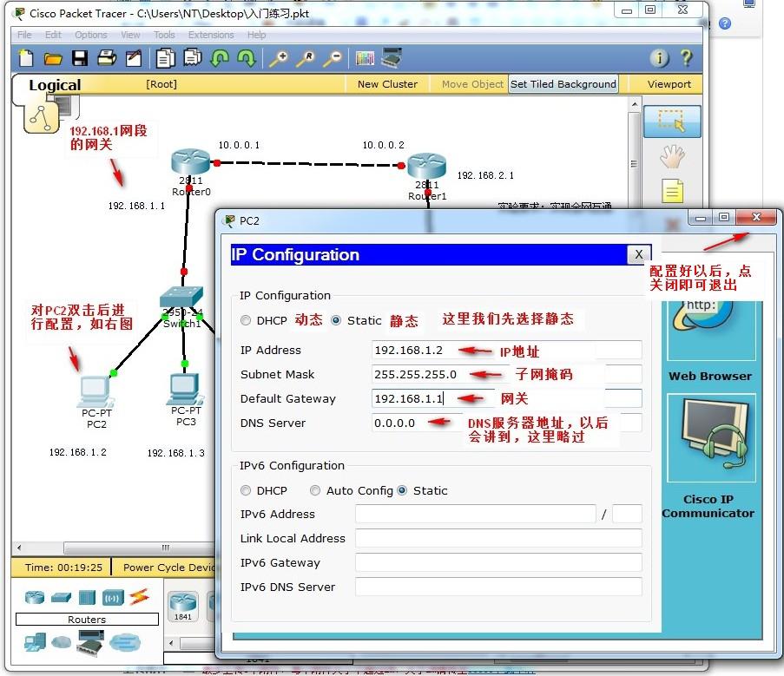Click the network information 'i' icon
The image size is (784, 676).
pyautogui.click(x=660, y=58)
